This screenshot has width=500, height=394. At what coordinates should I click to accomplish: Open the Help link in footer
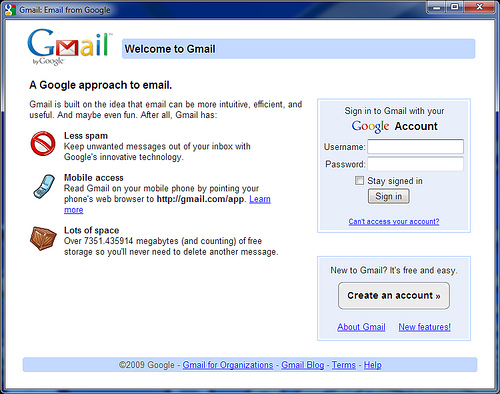372,365
